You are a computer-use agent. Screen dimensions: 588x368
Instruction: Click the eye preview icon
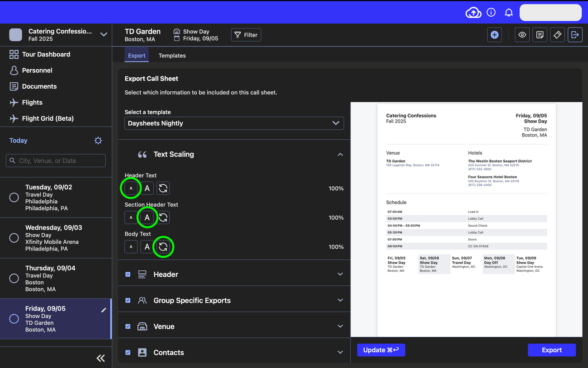coord(522,35)
